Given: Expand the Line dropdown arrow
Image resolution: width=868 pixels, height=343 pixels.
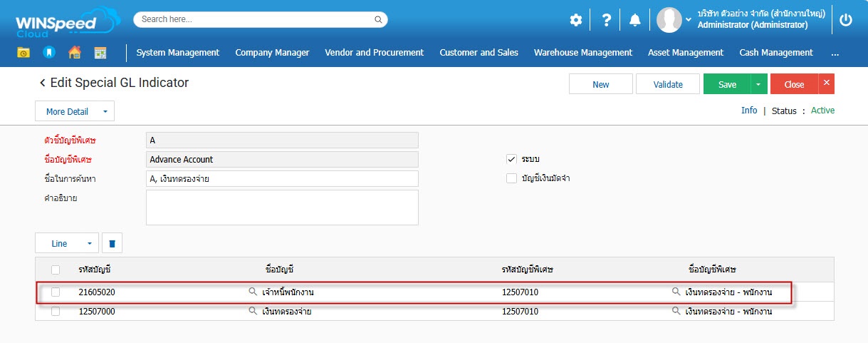Looking at the screenshot, I should (90, 244).
